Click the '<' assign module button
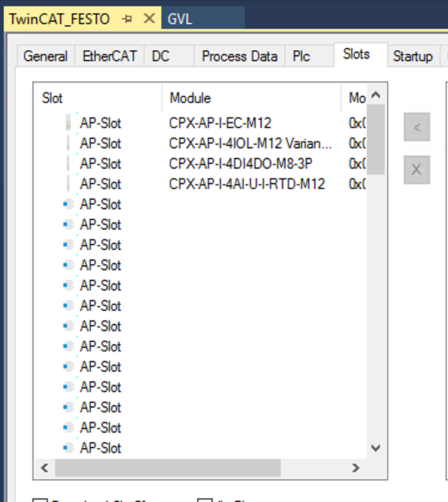 coord(417,127)
